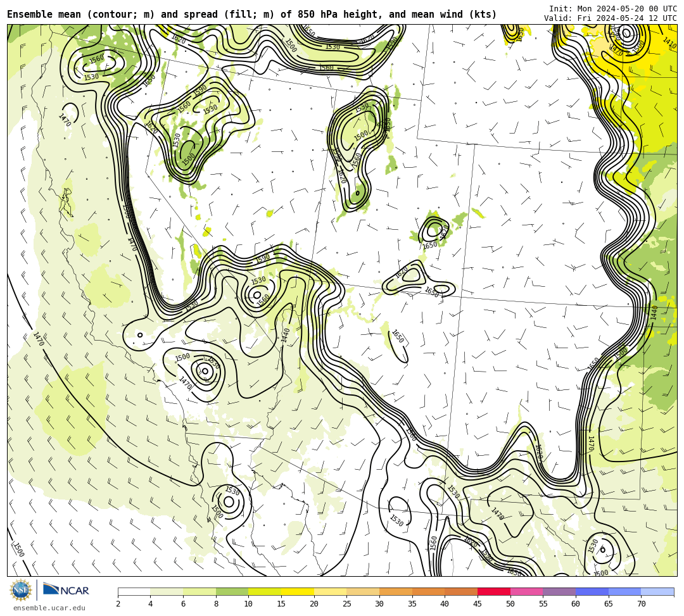Screen dimensions: 684x616
Task: Click colorbar tick label 45
Action: [x=478, y=604]
